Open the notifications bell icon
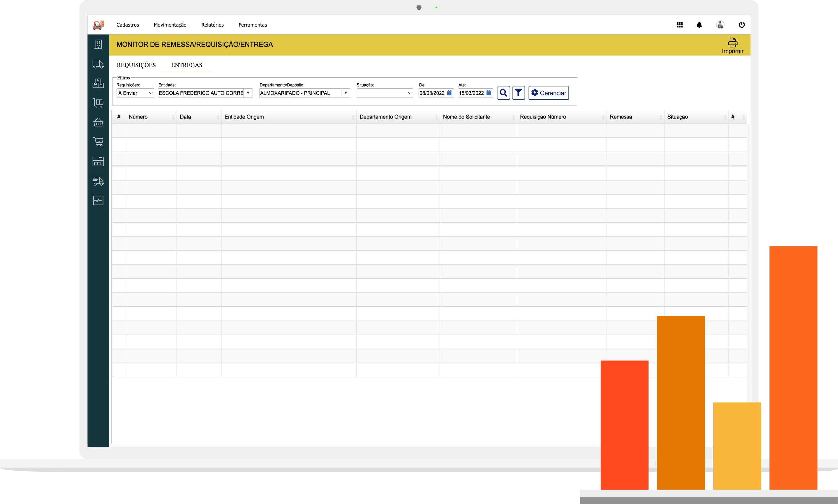 click(x=699, y=25)
